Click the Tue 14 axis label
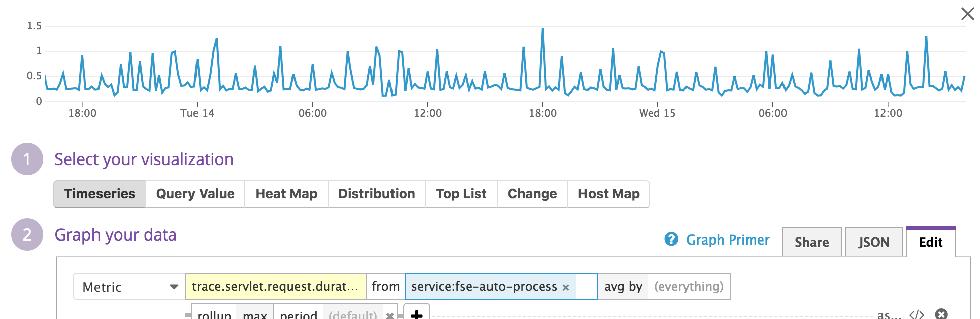Image resolution: width=980 pixels, height=319 pixels. [197, 113]
